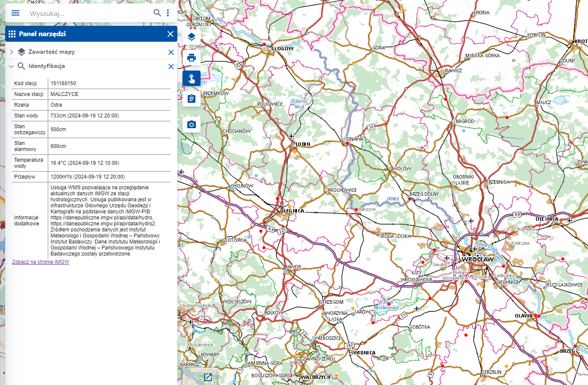588x385 pixels.
Task: Close the Zawartość mapy section
Action: coord(171,52)
